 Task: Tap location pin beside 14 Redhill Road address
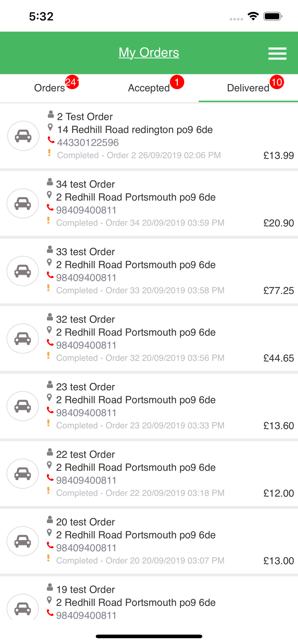coord(50,127)
